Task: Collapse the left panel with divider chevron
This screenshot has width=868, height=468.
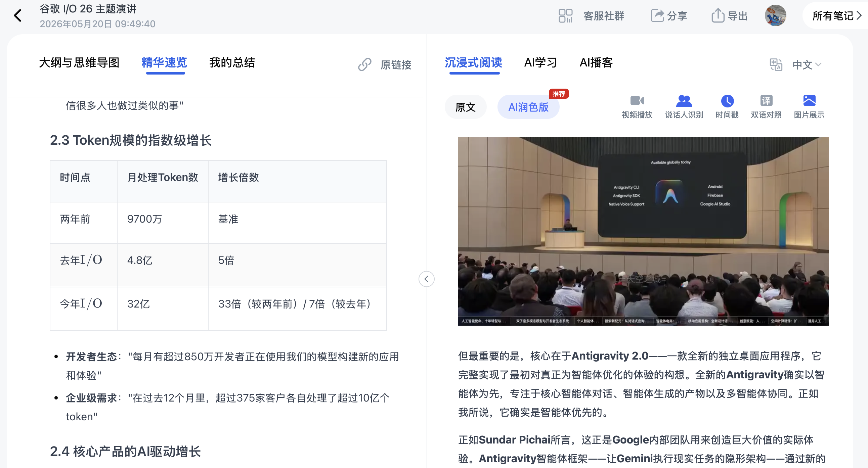Action: (426, 279)
